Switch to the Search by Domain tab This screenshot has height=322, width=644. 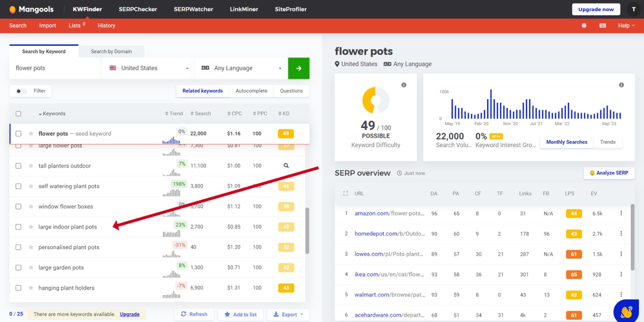[x=111, y=51]
